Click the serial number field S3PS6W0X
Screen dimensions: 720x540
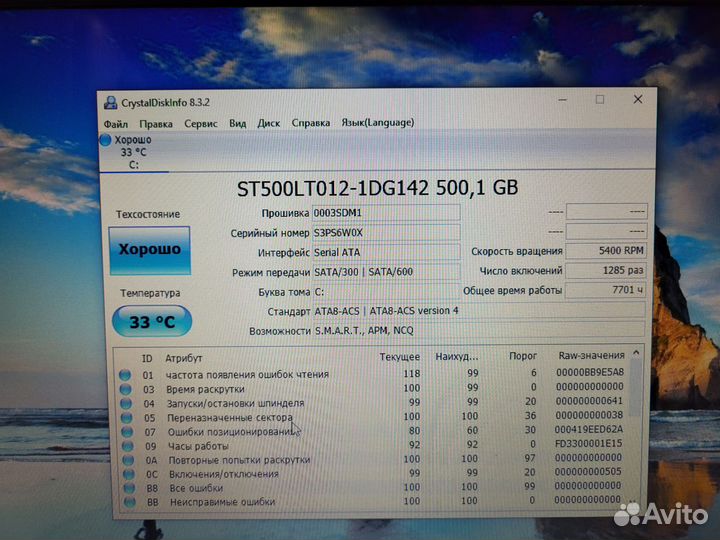point(386,233)
